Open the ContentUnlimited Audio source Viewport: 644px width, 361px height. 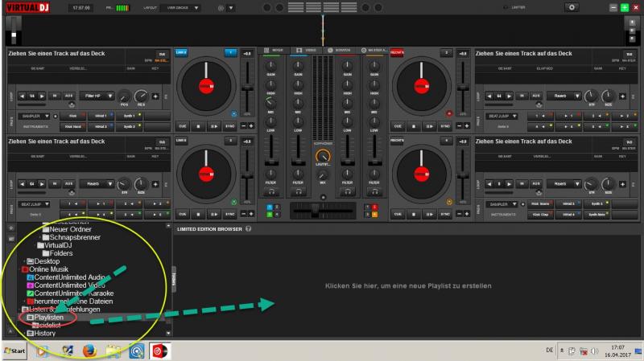tap(67, 277)
